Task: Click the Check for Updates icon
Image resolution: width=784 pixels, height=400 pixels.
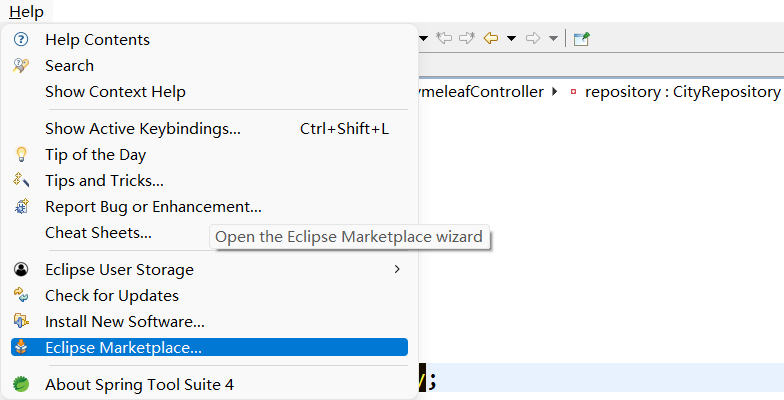Action: (x=22, y=296)
